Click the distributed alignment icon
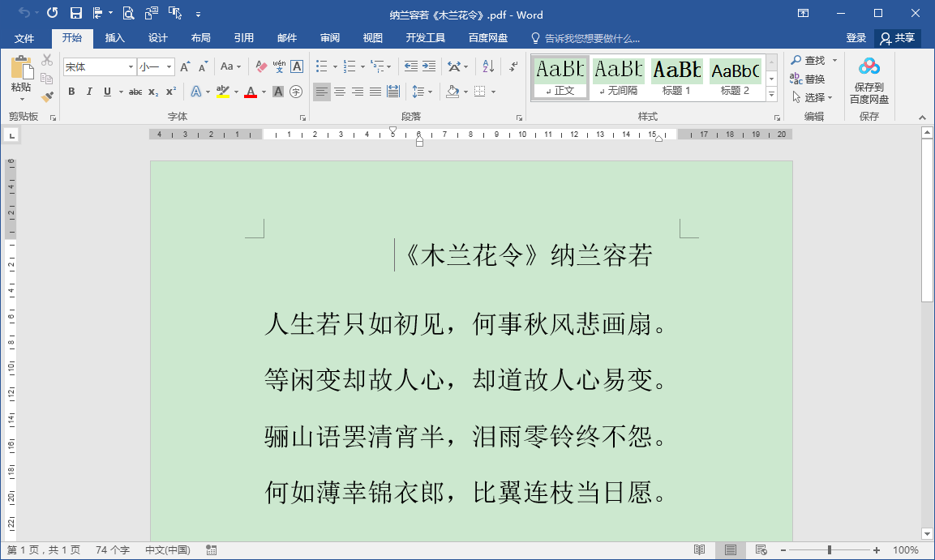 tap(393, 92)
